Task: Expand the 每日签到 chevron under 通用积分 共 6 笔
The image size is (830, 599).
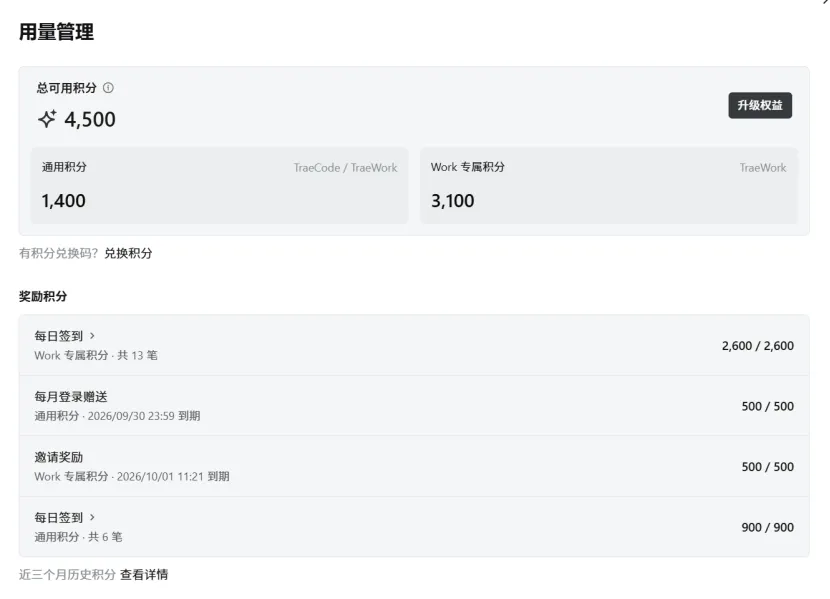Action: (92, 517)
